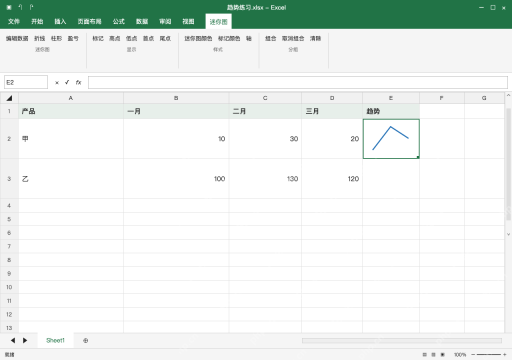
Task: Switch to the 开始 ribbon tab
Action: coord(37,22)
